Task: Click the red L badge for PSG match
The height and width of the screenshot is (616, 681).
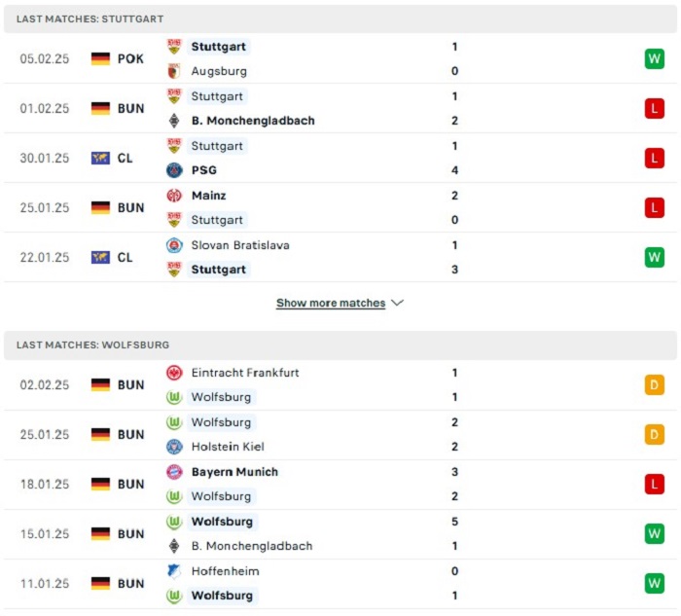Action: 654,158
